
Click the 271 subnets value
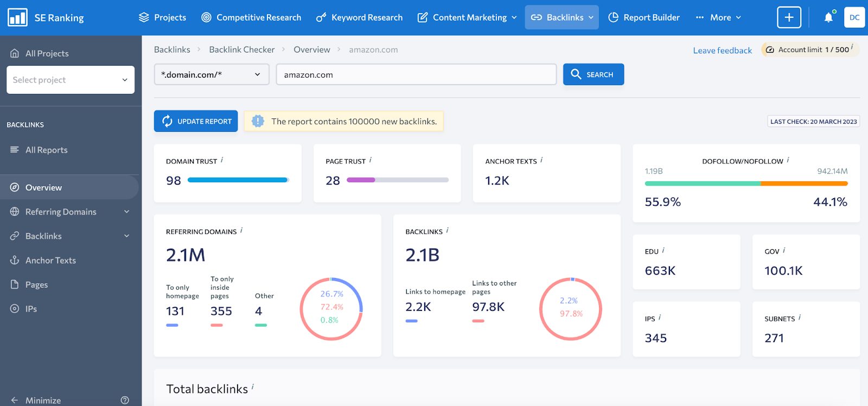pyautogui.click(x=774, y=338)
